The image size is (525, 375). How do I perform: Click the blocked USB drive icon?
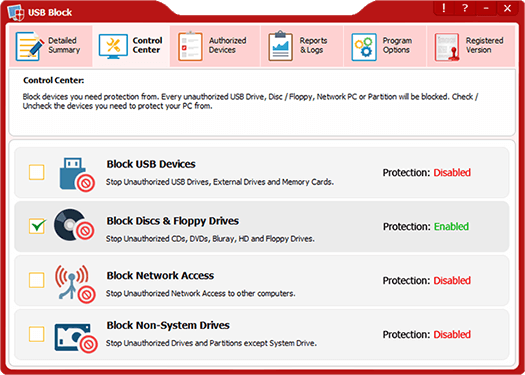click(x=77, y=174)
